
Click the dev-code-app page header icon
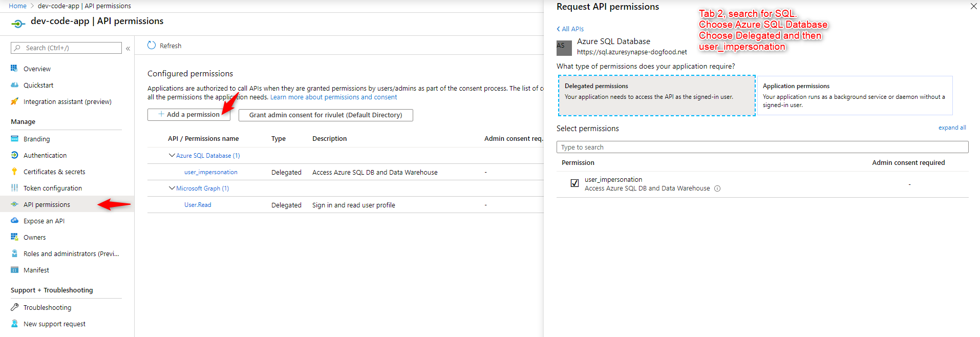tap(18, 23)
